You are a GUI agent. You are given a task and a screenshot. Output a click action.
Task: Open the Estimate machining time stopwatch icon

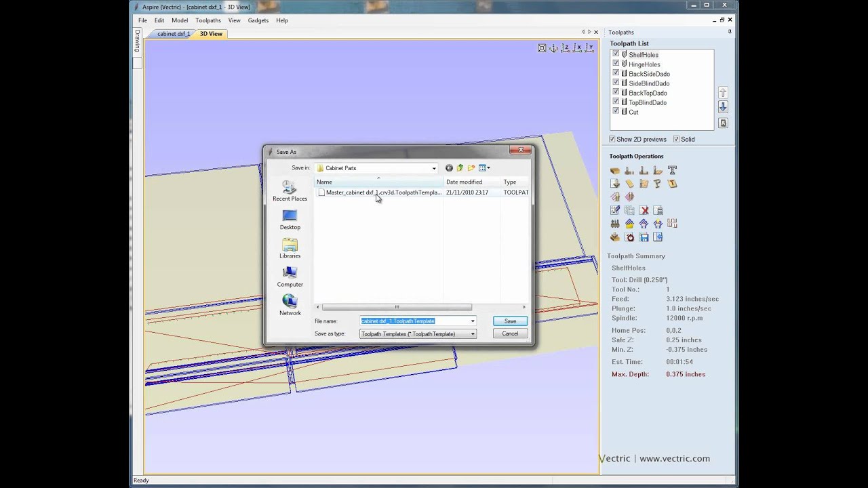[629, 237]
